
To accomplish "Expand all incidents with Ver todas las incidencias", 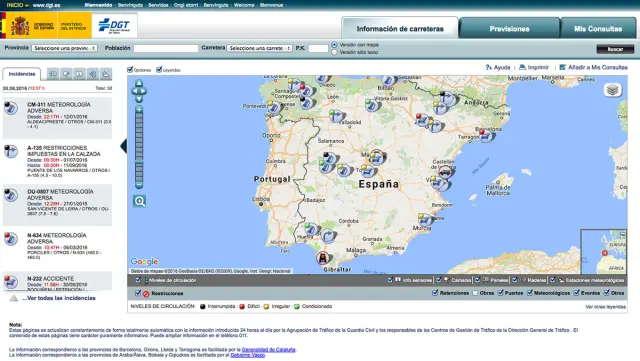I will (59, 298).
